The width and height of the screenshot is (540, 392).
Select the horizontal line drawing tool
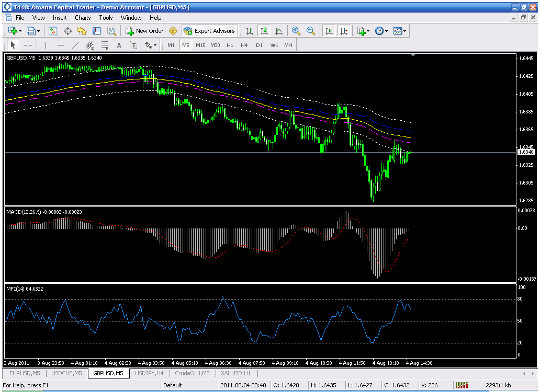pyautogui.click(x=61, y=45)
